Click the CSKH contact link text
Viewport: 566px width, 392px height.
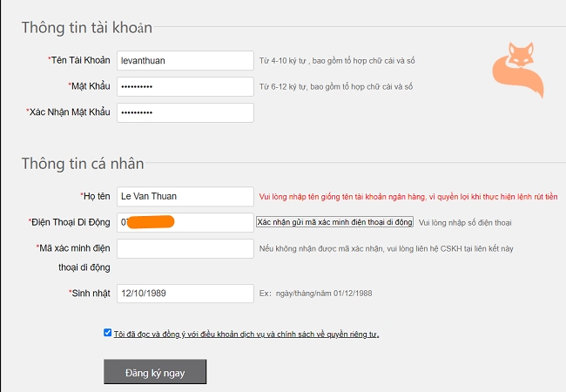click(387, 248)
